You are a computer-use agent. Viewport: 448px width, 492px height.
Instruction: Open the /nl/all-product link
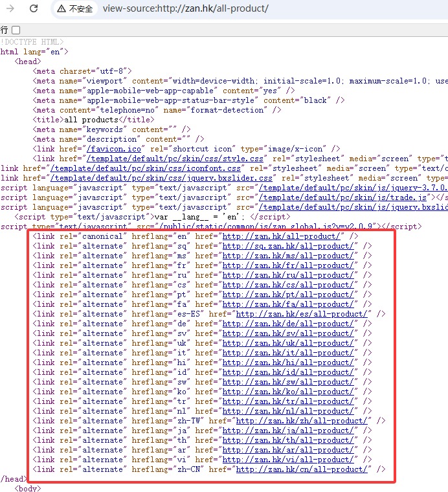coord(288,411)
